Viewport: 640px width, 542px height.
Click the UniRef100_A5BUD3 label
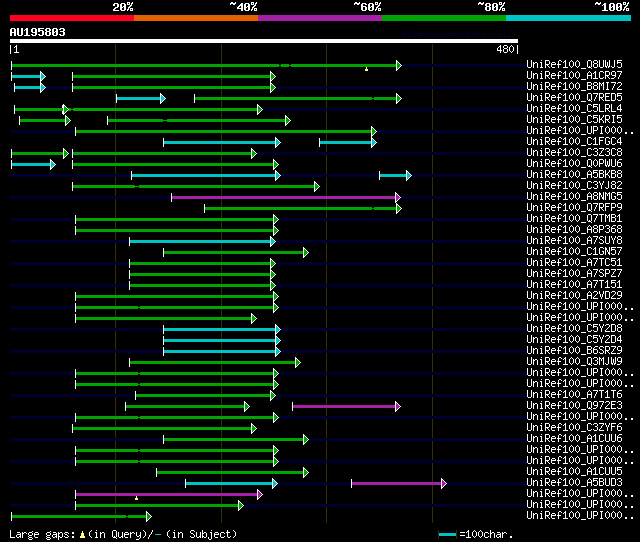574,483
